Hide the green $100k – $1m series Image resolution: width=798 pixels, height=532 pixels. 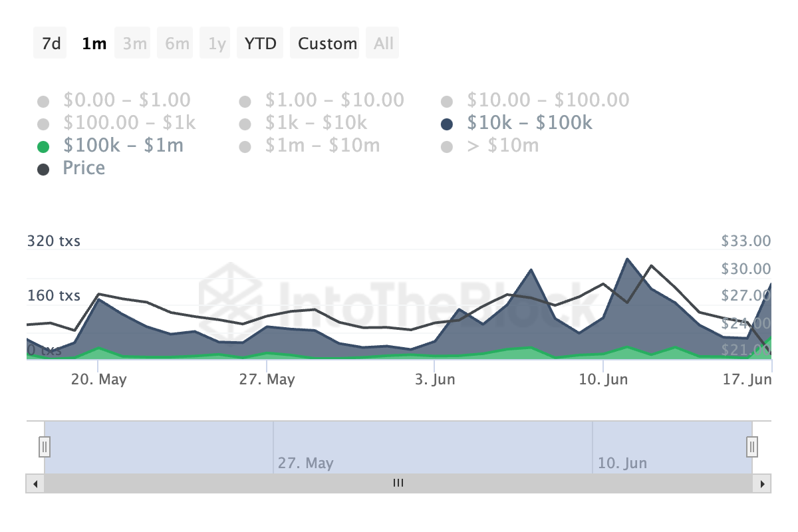coord(110,144)
